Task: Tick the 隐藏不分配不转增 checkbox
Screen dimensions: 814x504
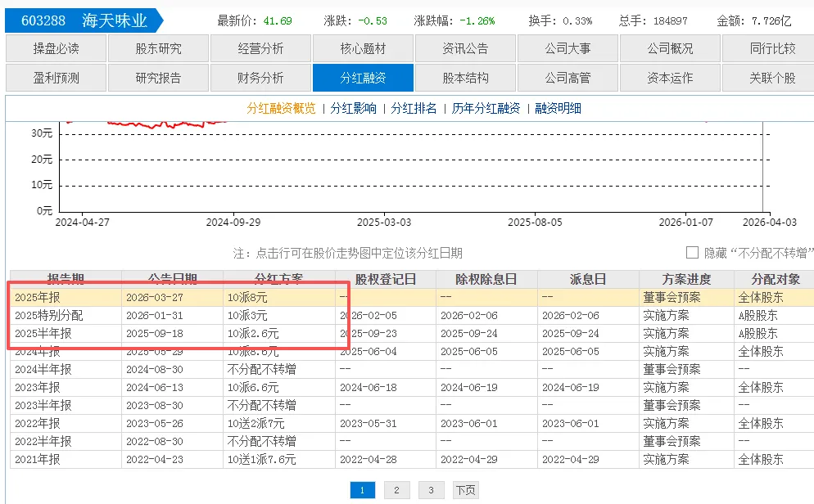Action: (x=692, y=253)
